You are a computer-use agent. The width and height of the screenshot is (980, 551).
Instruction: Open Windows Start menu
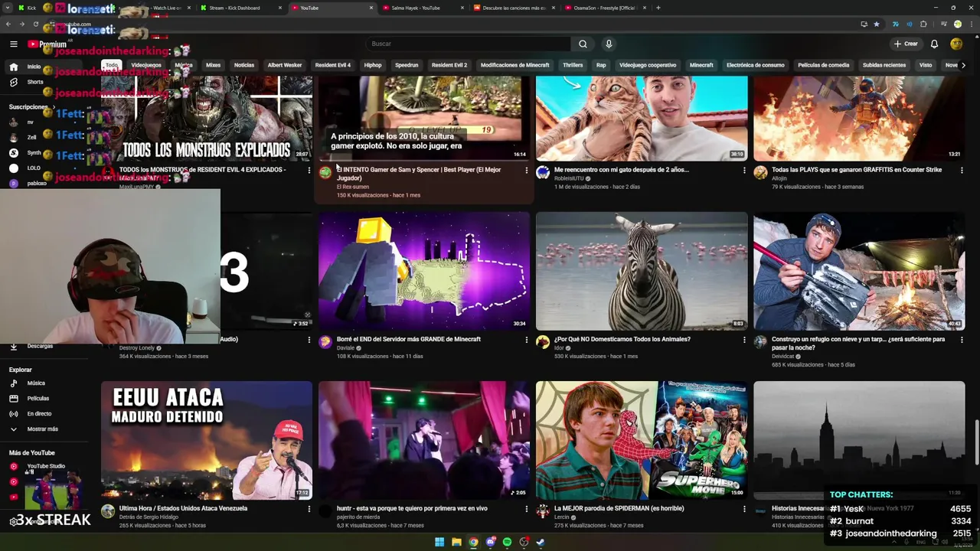coord(439,542)
